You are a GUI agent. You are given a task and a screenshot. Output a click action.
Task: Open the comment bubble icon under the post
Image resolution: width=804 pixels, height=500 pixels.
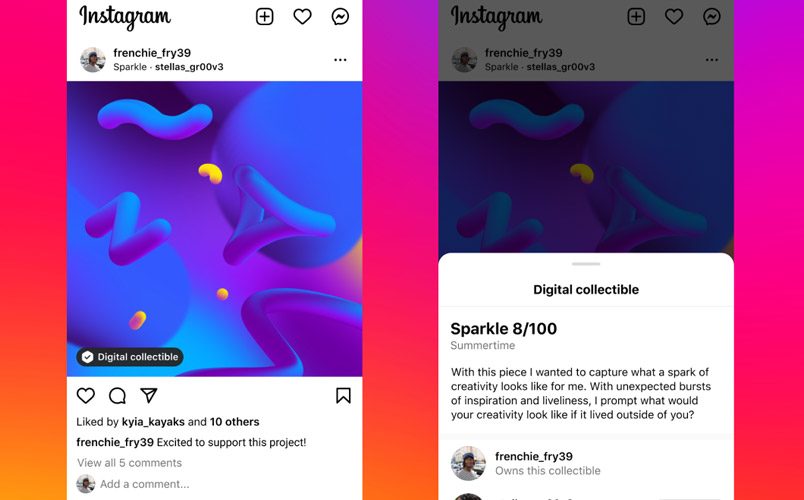pos(117,395)
